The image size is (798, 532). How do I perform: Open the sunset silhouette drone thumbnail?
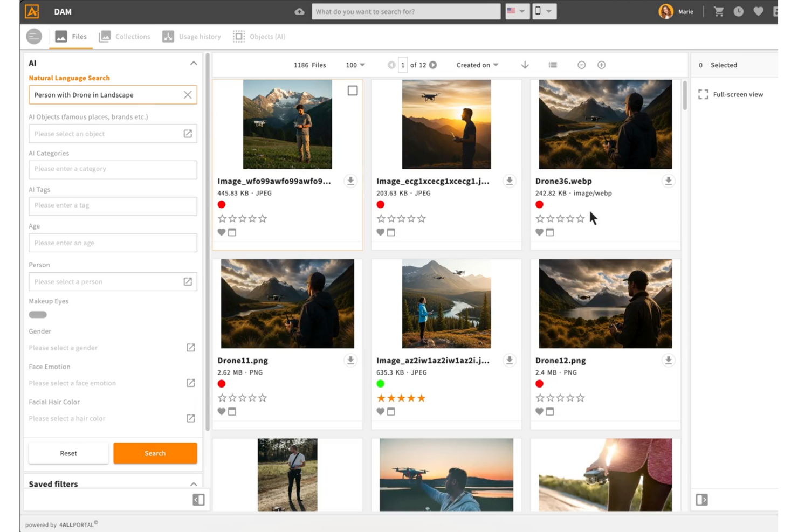[446, 125]
